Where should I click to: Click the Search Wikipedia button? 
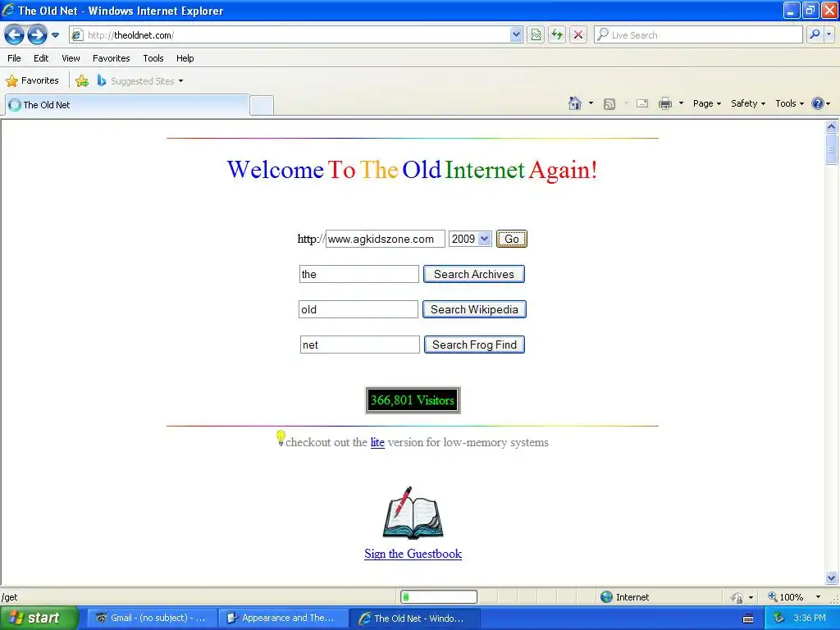coord(475,309)
